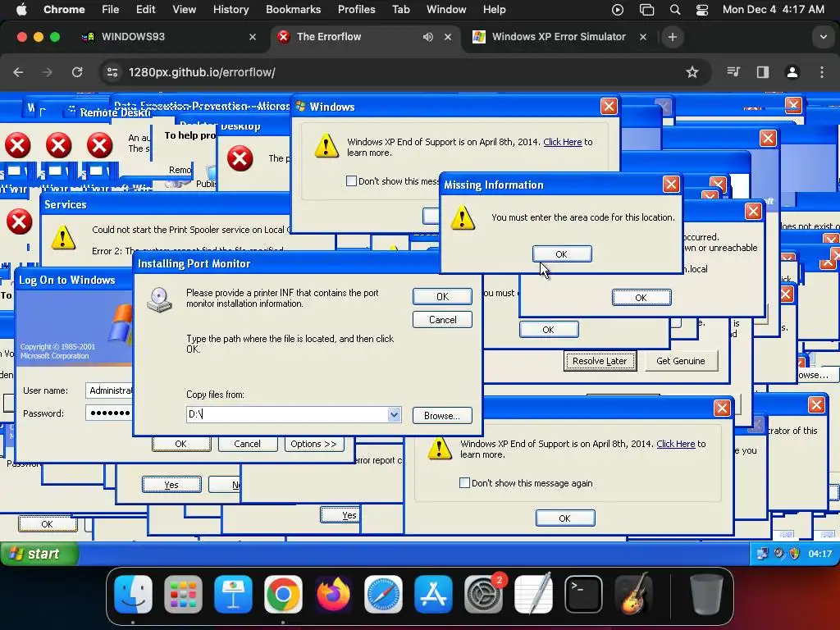Click Options >> in Log On to Windows

313,444
